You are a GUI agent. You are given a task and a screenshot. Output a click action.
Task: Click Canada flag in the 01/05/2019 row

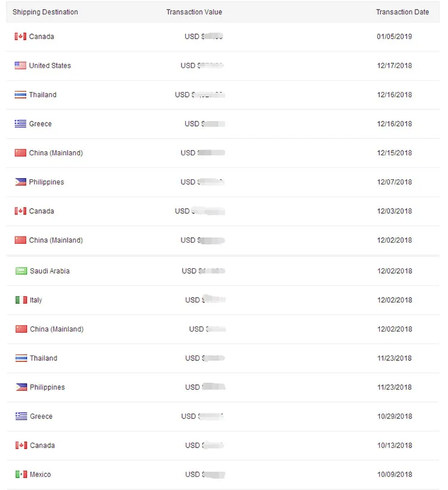pos(20,36)
